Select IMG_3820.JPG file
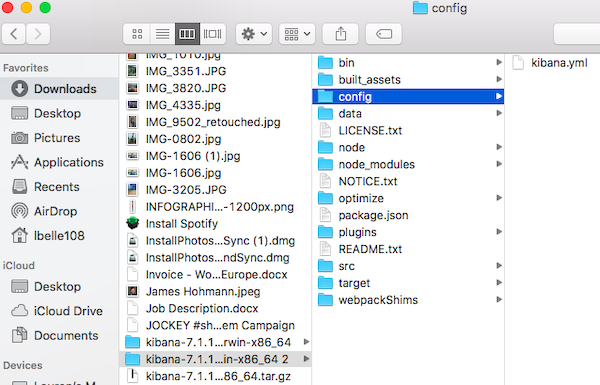 (215, 88)
